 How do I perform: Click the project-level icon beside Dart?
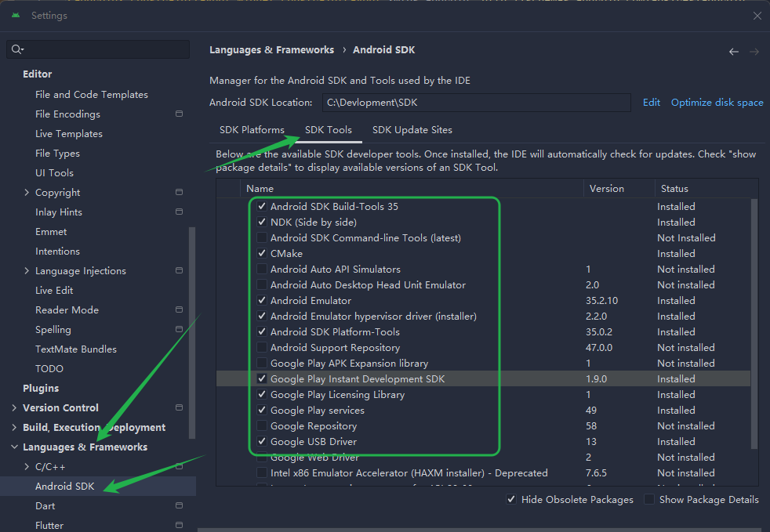(180, 506)
